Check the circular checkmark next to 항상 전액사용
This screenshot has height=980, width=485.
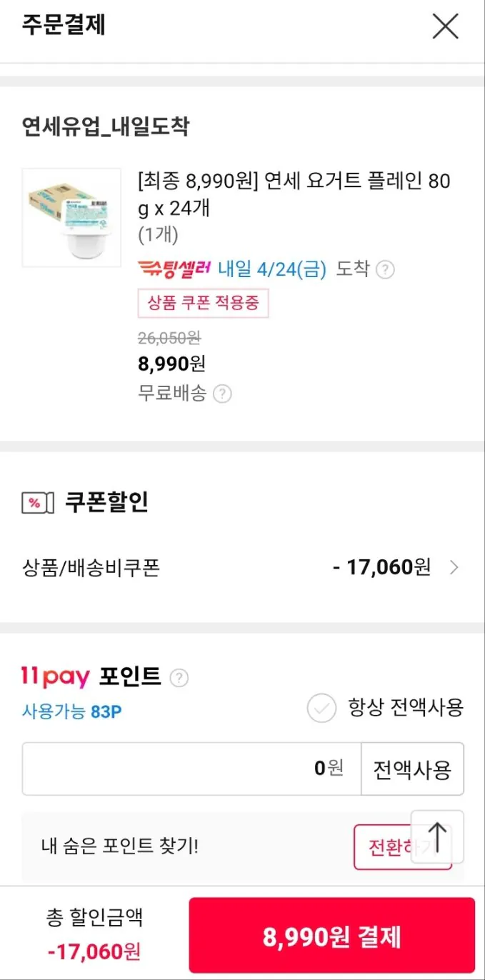(x=322, y=709)
